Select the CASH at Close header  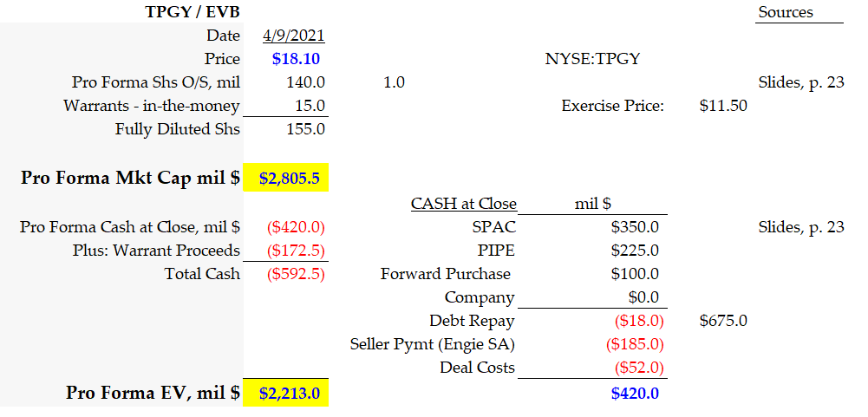click(463, 204)
